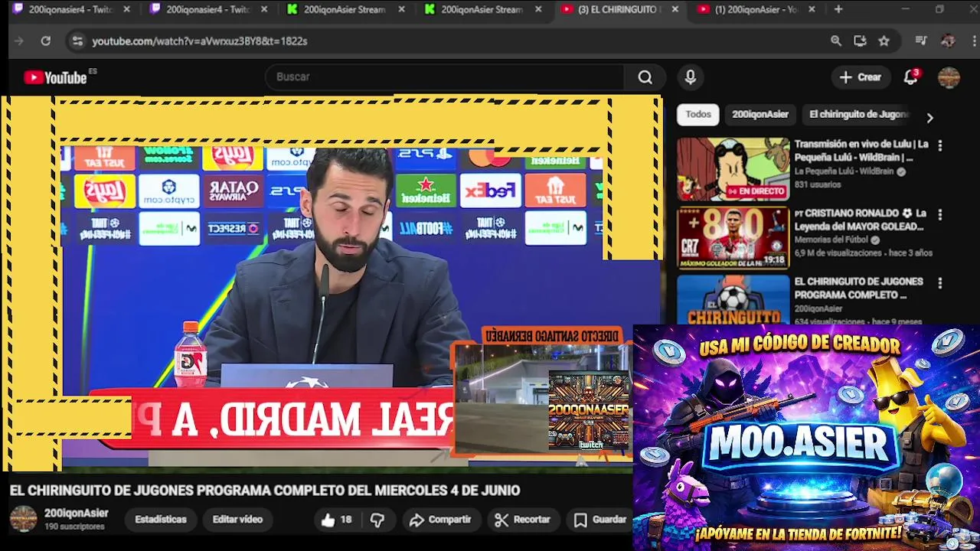
Task: Open the channel avatar under the video
Action: pos(23,519)
